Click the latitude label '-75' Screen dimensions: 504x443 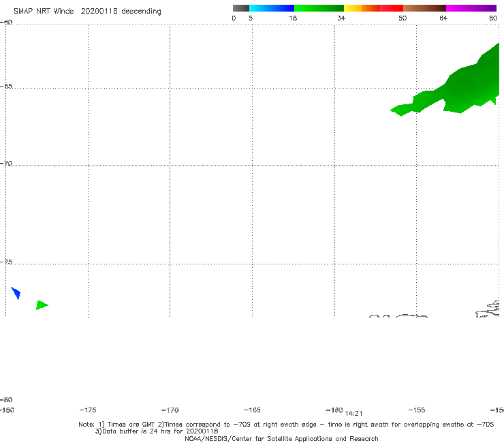[x=6, y=262]
